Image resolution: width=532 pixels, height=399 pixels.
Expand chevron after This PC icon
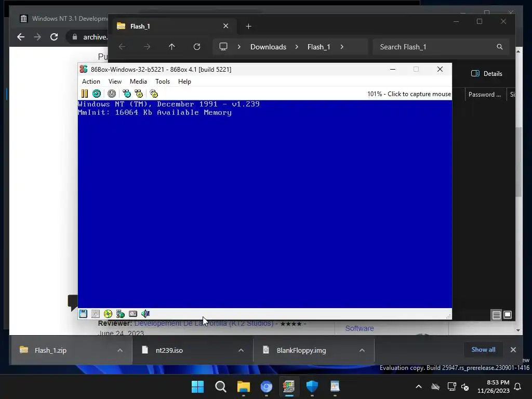tap(239, 47)
